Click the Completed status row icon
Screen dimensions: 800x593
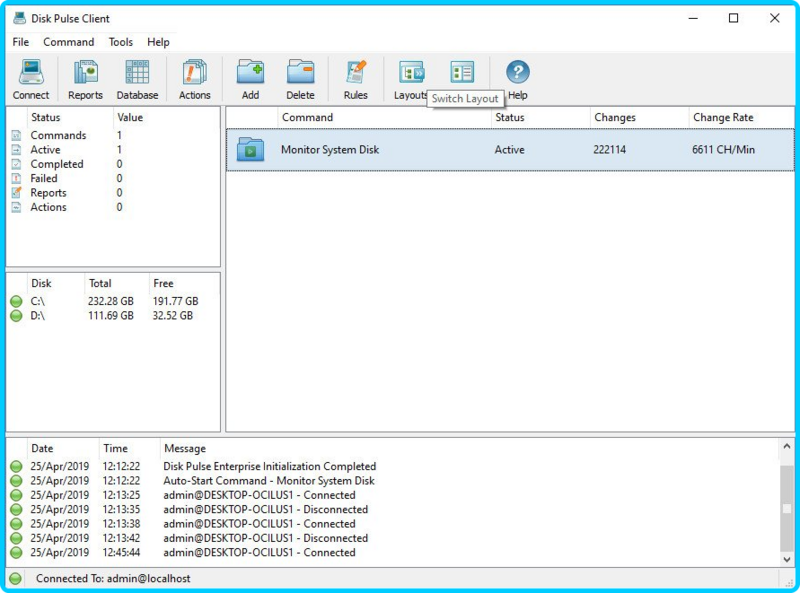(16, 164)
